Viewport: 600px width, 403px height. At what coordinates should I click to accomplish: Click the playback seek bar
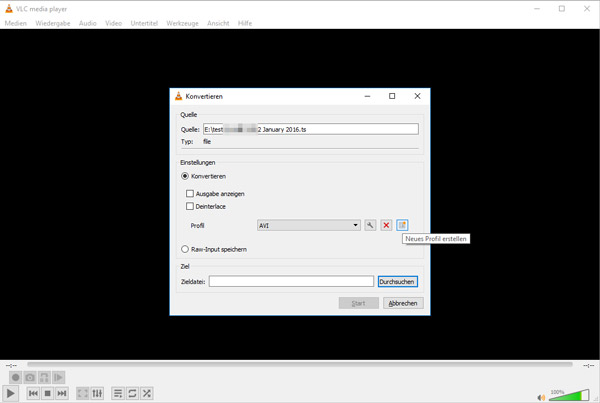(x=300, y=365)
